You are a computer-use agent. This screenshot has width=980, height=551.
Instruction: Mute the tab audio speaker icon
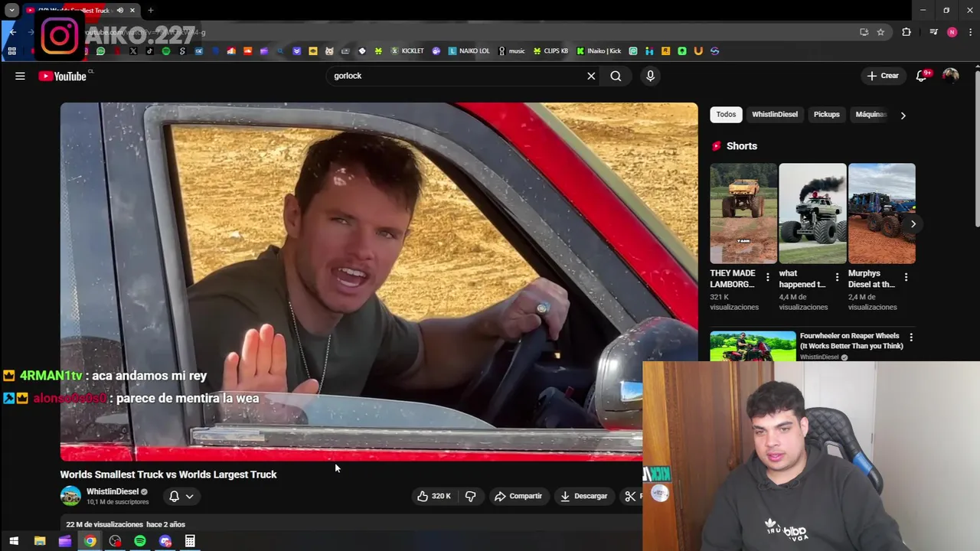[120, 10]
